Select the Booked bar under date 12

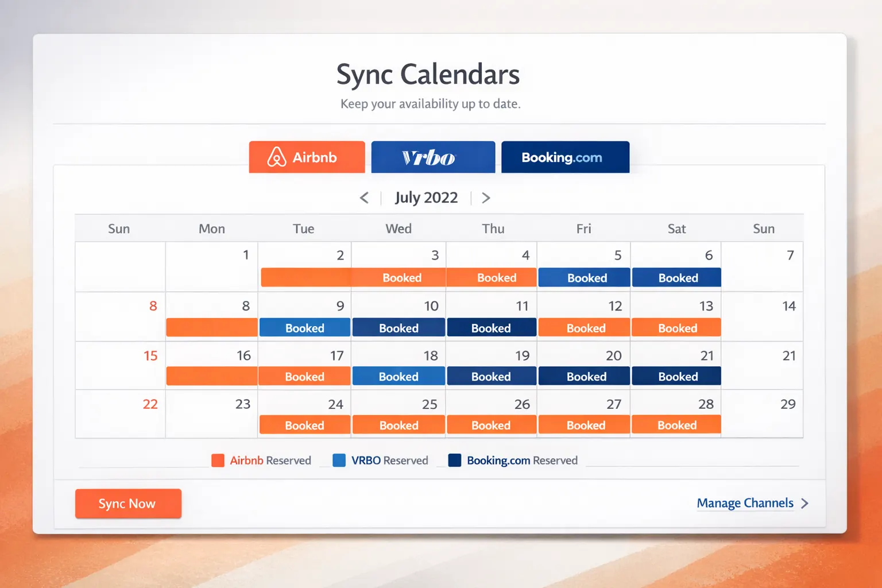(x=584, y=327)
